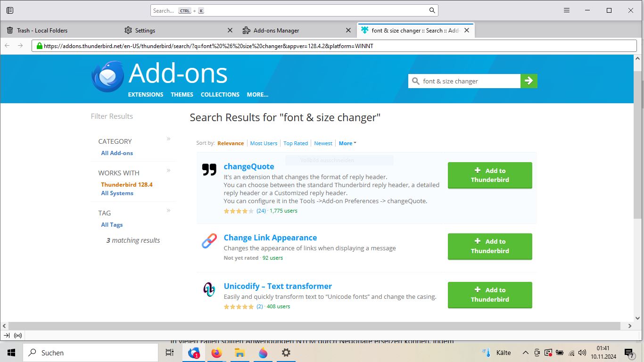644x362 pixels.
Task: Open the More sort options dropdown
Action: pos(347,143)
